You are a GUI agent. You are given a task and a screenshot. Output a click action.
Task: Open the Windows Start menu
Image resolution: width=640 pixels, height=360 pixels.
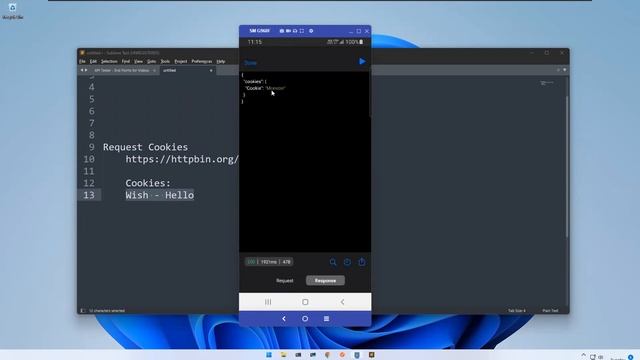(269, 355)
